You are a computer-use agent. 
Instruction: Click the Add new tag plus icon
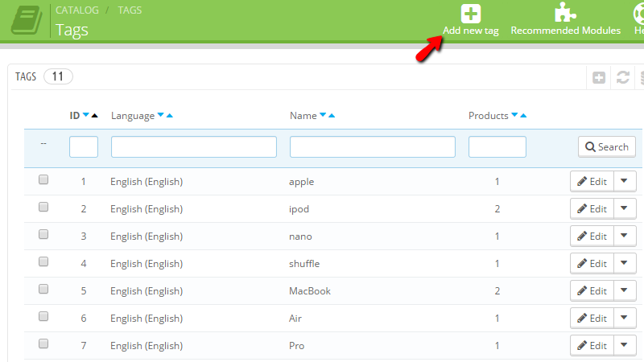point(470,14)
